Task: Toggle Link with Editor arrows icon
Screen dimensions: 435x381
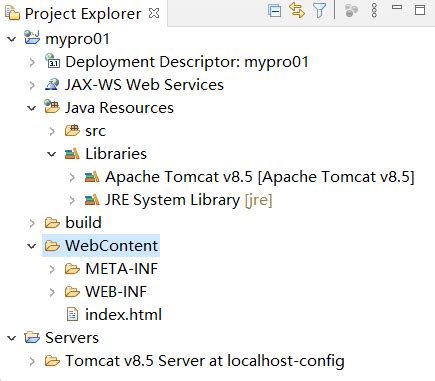Action: [x=297, y=10]
